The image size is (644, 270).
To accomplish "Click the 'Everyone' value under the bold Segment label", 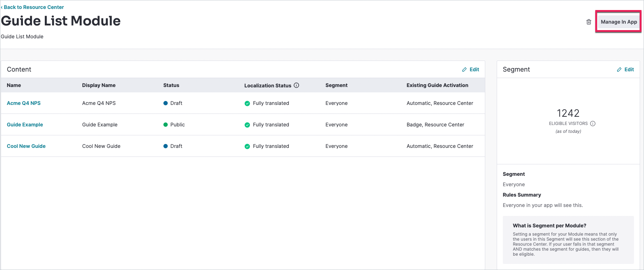I will click(514, 184).
